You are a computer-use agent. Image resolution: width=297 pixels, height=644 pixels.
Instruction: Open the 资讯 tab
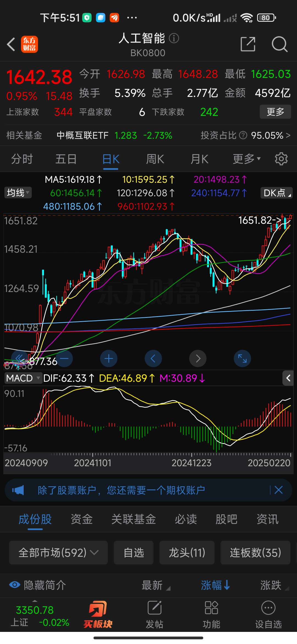[268, 519]
